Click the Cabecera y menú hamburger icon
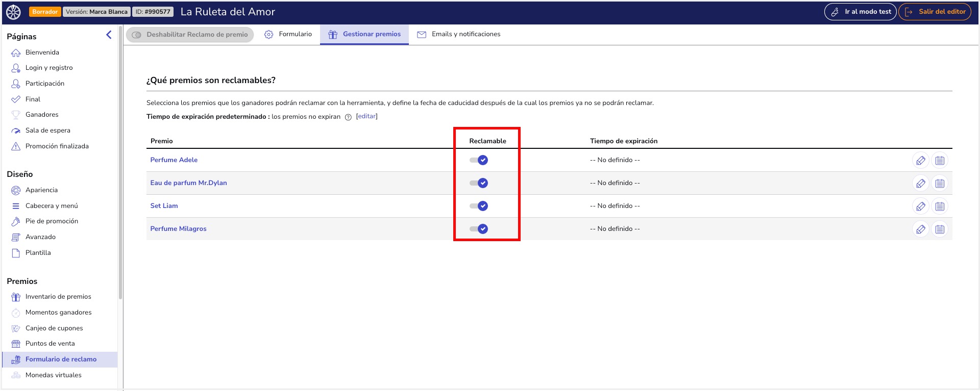This screenshot has height=391, width=980. 16,206
